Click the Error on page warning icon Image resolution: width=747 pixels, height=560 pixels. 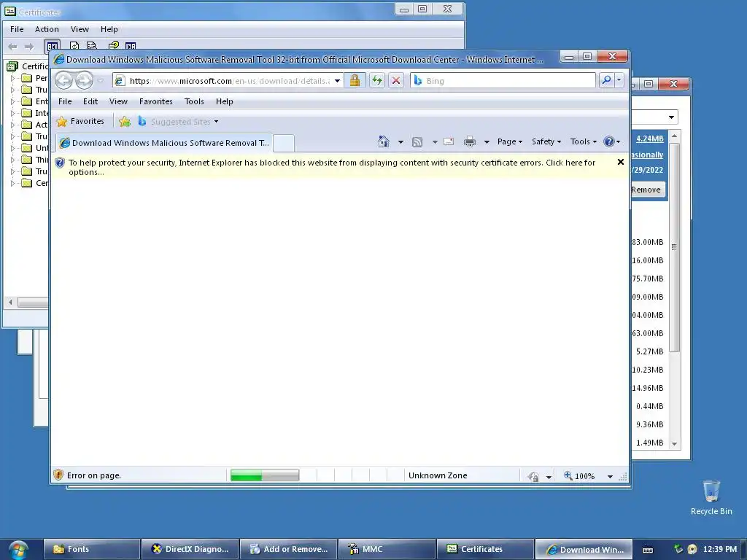pos(58,475)
